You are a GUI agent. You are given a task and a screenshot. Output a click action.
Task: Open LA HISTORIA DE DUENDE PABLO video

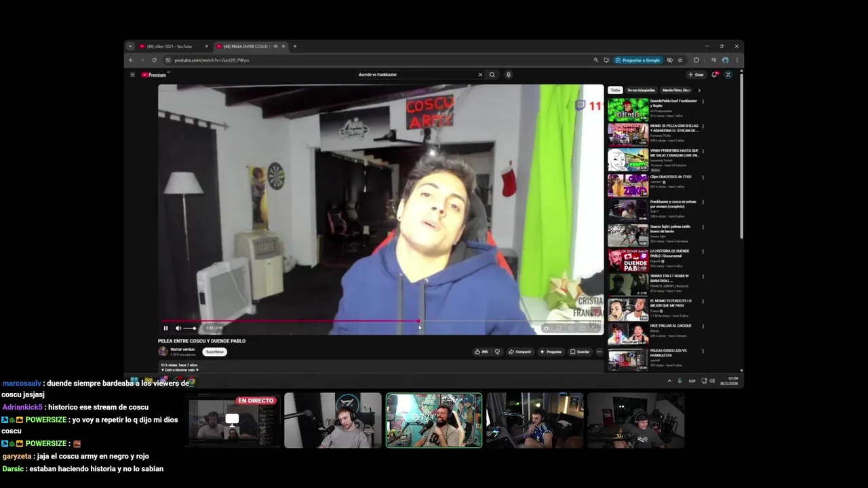(x=628, y=260)
